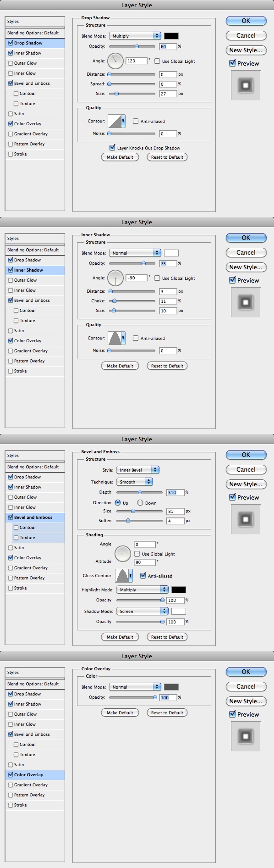Enable Anti-aliased in Inner Shadow Quality section

tap(136, 338)
